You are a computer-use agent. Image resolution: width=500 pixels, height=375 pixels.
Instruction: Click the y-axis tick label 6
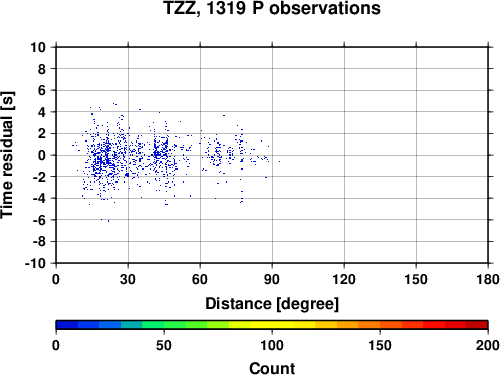[42, 90]
